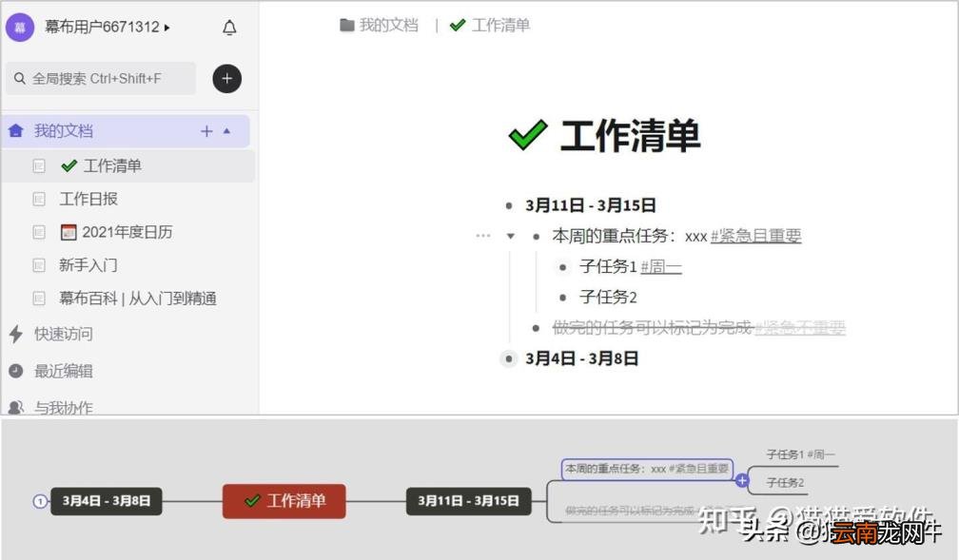The height and width of the screenshot is (560, 959).
Task: Click the lightning icon for 快速访问
Action: 16,334
